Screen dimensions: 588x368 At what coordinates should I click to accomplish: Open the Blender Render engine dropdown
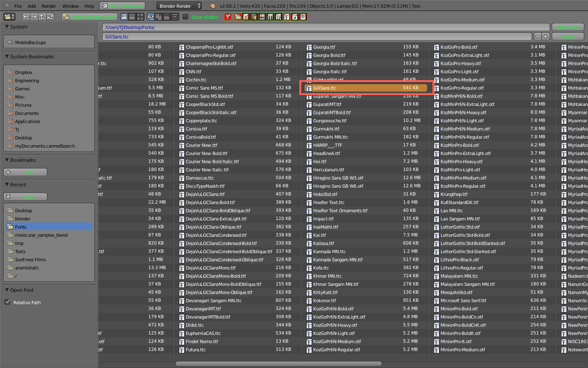click(179, 6)
